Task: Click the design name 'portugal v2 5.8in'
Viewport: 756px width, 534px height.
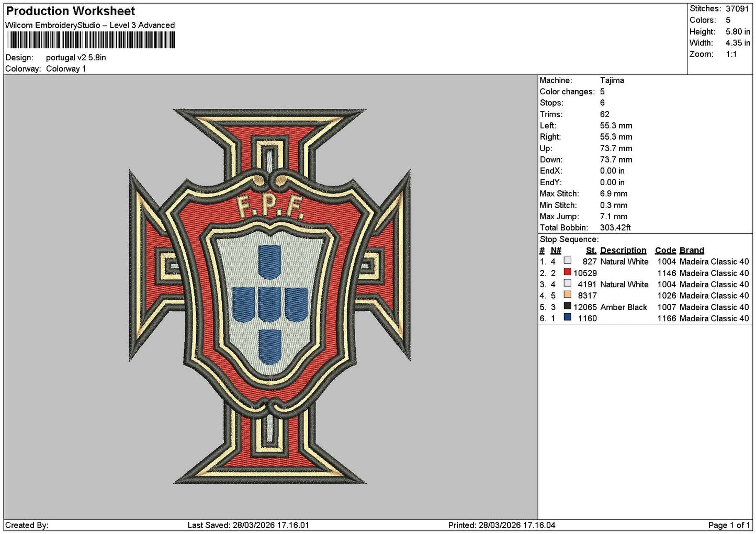Action: [76, 58]
